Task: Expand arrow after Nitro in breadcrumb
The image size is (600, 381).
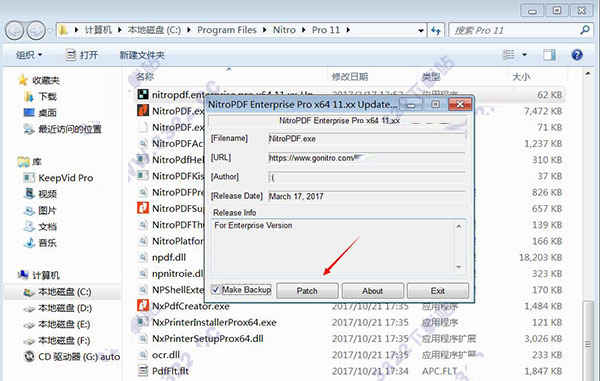Action: 303,30
